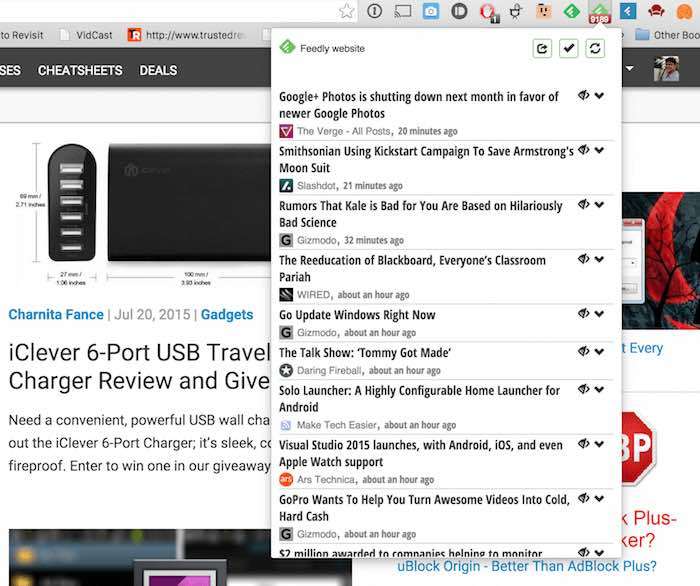Mark Solo Launcher article as read
700x586 pixels.
pyautogui.click(x=583, y=389)
